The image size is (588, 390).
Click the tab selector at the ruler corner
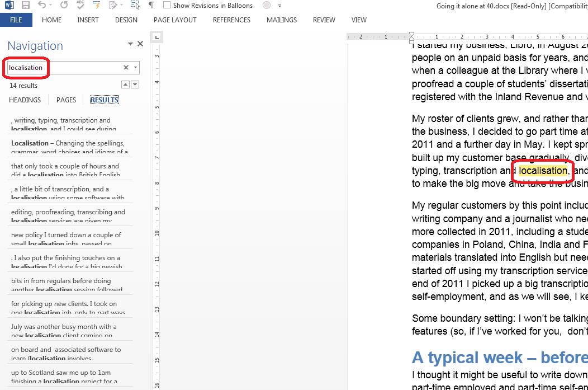(x=157, y=37)
